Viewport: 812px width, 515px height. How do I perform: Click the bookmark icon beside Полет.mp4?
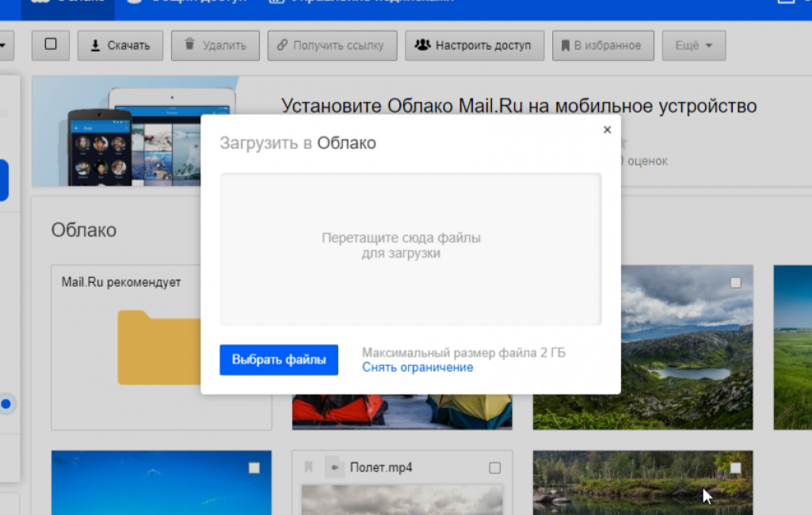coord(309,467)
